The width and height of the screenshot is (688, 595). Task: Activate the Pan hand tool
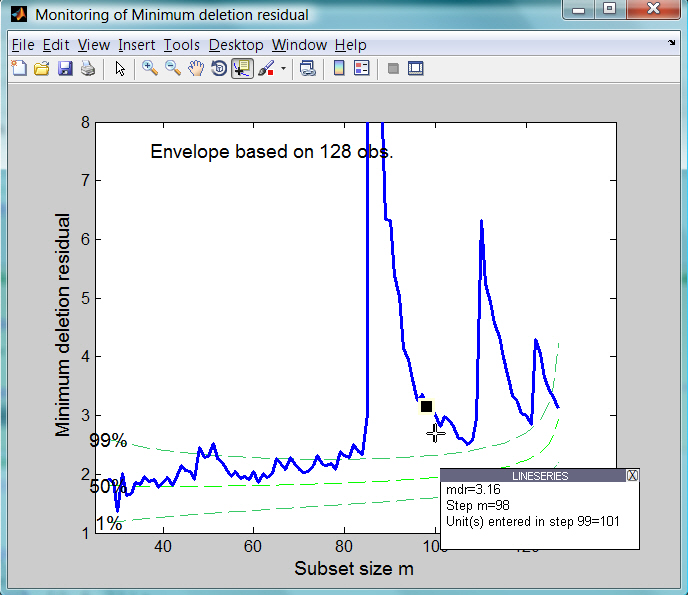tap(196, 69)
